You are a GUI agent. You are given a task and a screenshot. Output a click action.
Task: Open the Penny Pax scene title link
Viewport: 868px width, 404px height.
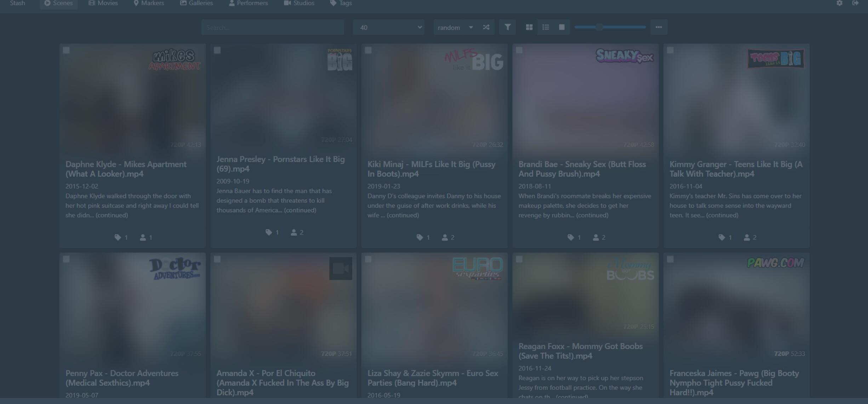122,378
